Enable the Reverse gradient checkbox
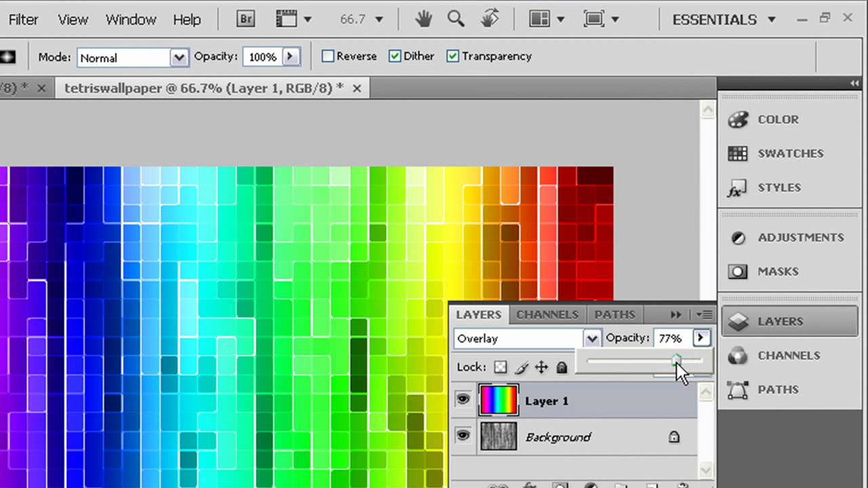 coord(328,56)
